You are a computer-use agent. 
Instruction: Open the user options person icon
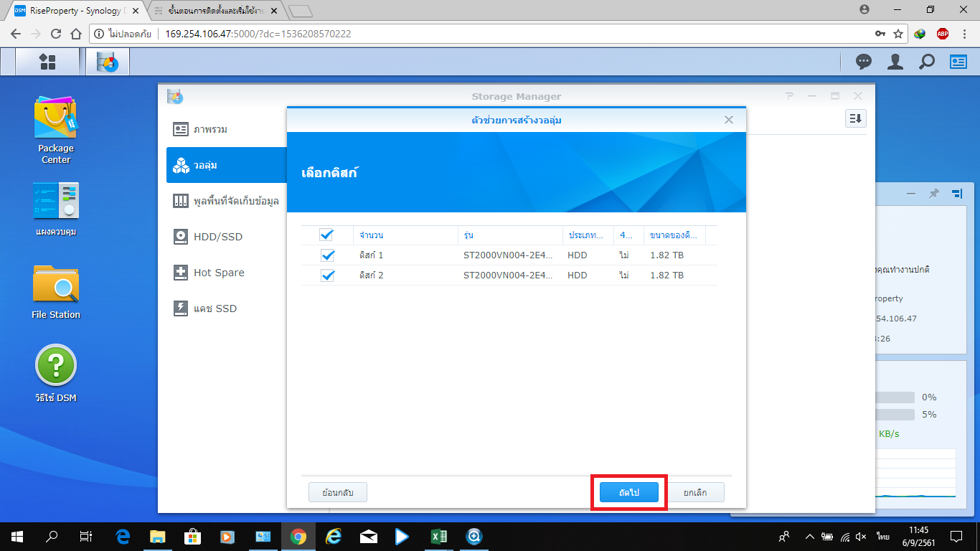(x=895, y=62)
